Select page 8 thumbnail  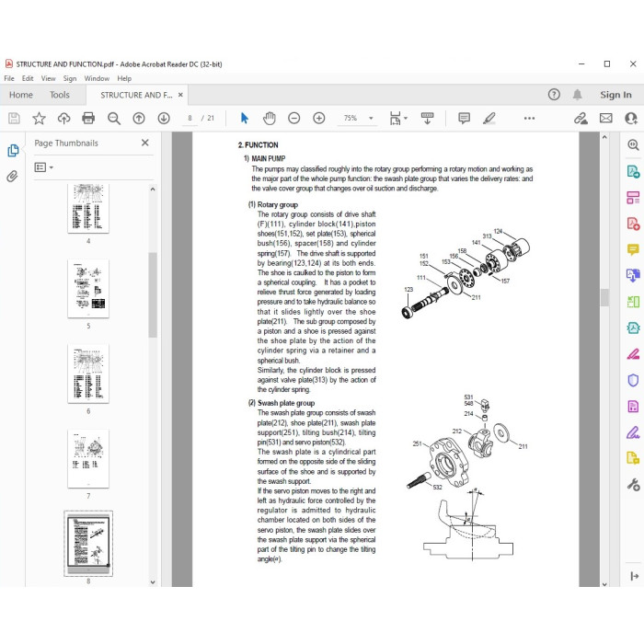pos(88,544)
